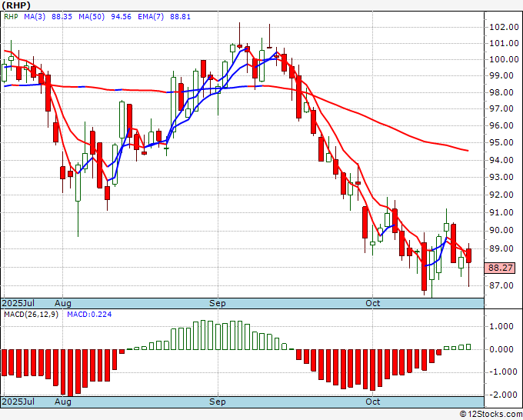This screenshot has width=523, height=420.
Task: Click the 91.00 price axis label
Action: tap(501, 212)
